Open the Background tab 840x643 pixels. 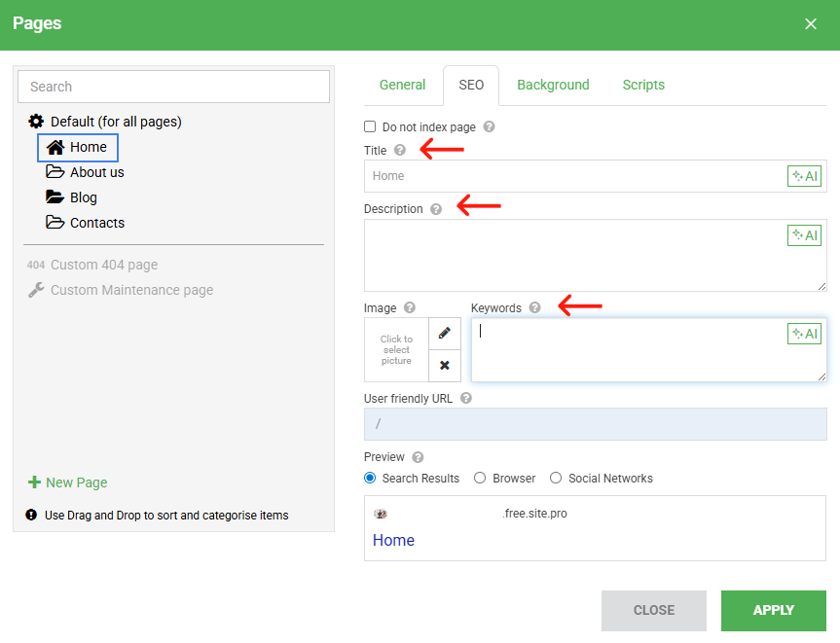[x=553, y=85]
